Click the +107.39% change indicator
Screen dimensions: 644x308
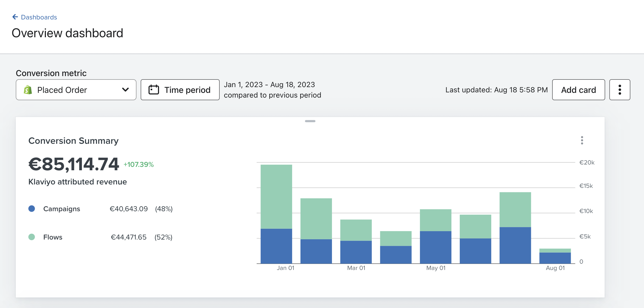point(139,164)
